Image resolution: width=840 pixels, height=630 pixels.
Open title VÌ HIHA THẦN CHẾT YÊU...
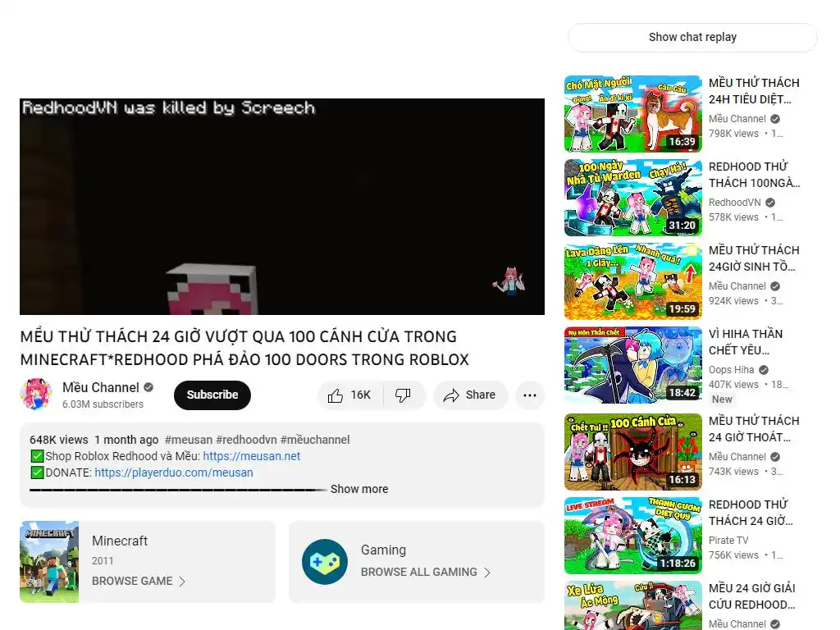pyautogui.click(x=746, y=342)
